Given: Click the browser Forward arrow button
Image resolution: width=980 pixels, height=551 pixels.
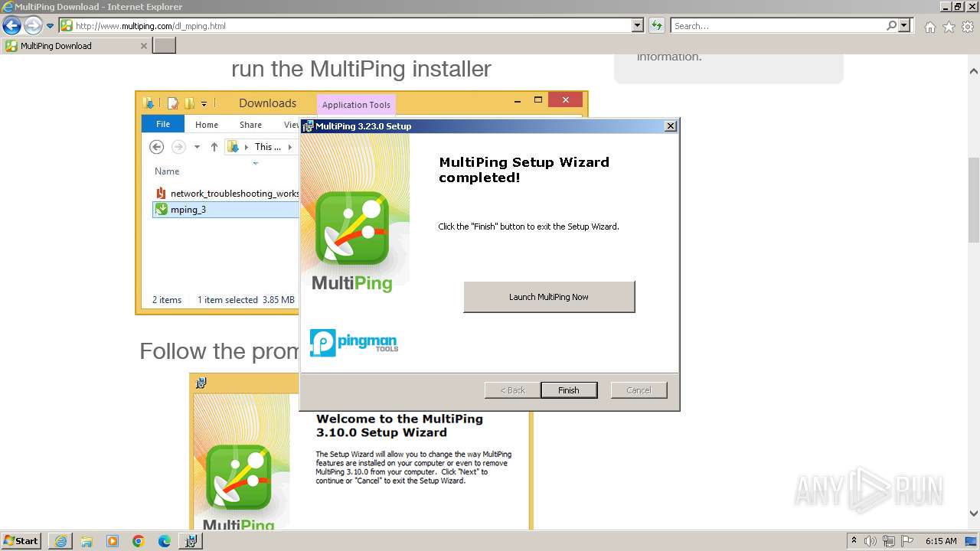Looking at the screenshot, I should coord(33,26).
